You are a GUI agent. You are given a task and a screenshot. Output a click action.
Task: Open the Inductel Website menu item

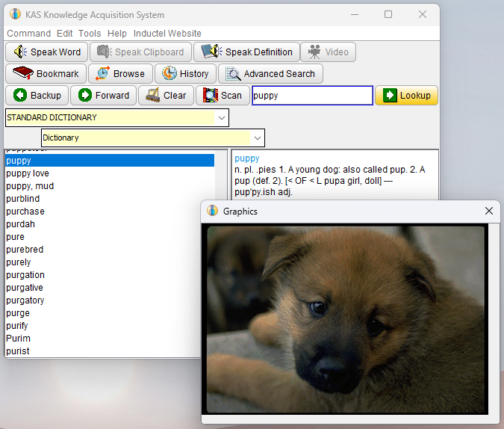click(167, 34)
